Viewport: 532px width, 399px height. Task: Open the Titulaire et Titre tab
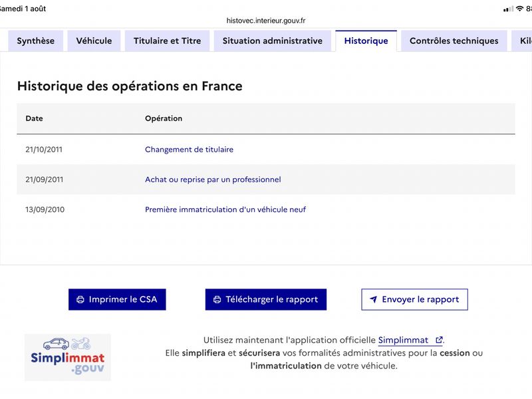click(x=168, y=41)
